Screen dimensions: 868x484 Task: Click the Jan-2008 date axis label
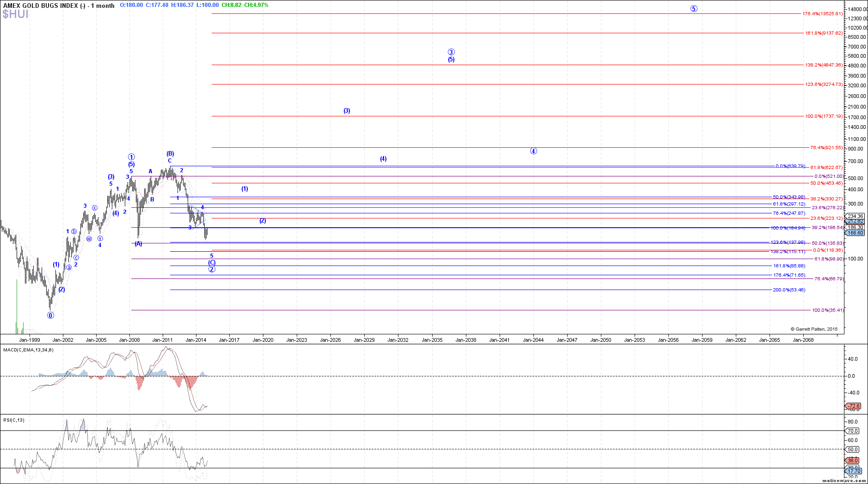129,340
